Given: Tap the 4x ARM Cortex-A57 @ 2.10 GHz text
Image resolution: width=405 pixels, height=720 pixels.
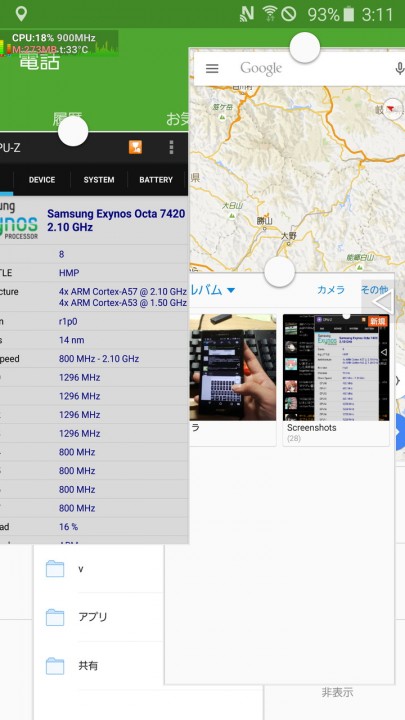Looking at the screenshot, I should tap(123, 292).
